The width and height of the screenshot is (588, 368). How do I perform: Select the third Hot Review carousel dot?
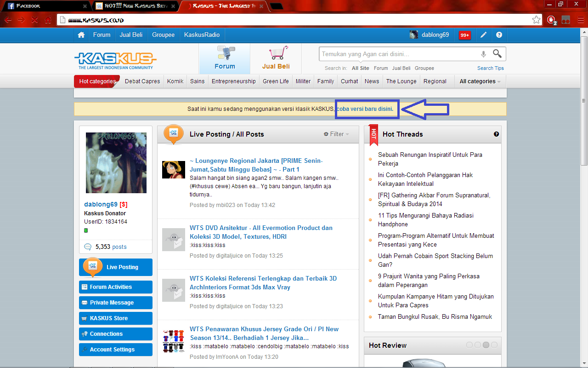486,345
